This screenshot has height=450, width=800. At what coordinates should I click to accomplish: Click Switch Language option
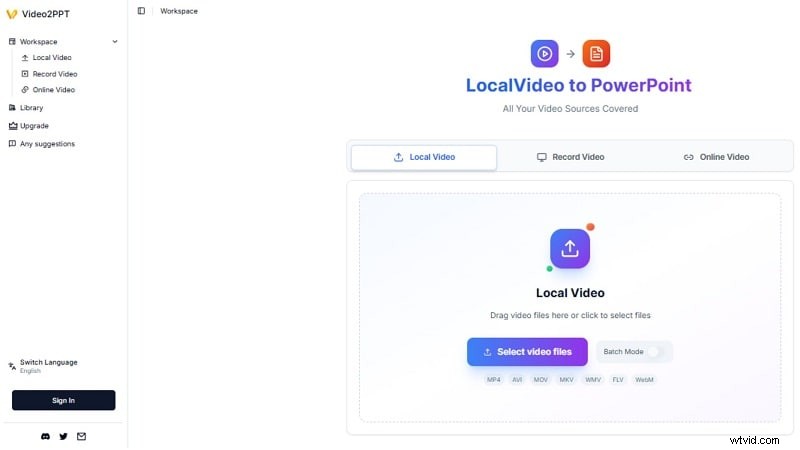43,366
